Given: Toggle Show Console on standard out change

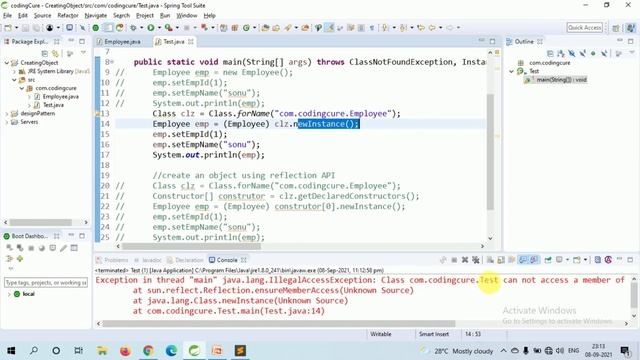Looking at the screenshot, I should click(523, 260).
